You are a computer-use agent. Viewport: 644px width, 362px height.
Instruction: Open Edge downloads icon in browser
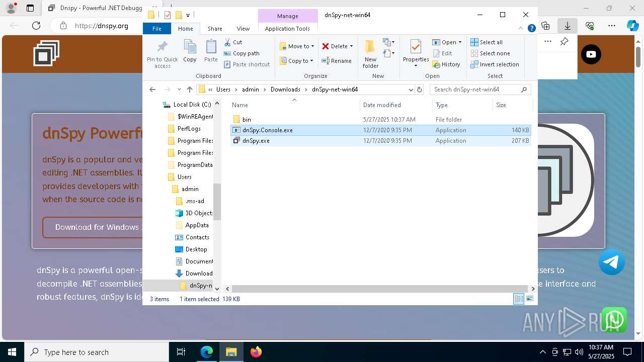pyautogui.click(x=568, y=26)
